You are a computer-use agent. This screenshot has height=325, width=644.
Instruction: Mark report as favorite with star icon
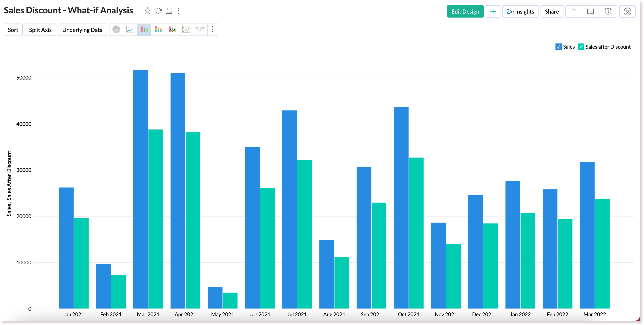tap(147, 11)
